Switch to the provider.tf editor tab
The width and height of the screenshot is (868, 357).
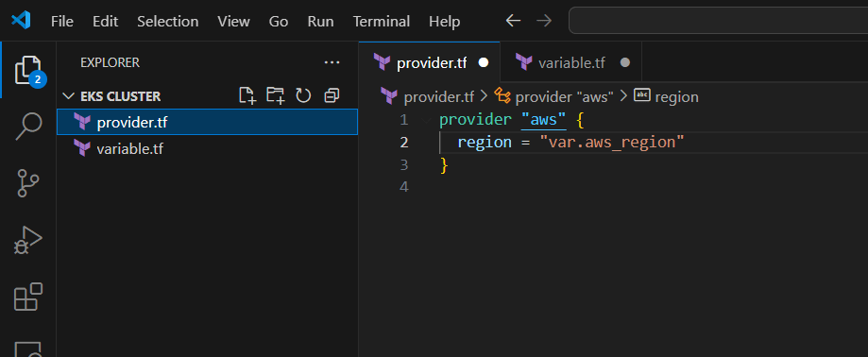430,62
